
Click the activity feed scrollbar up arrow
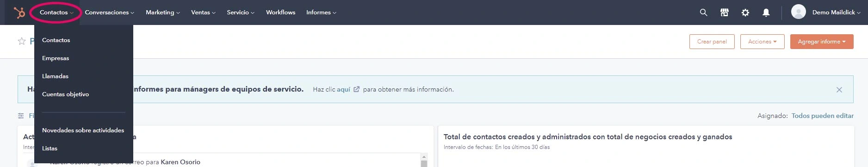424,157
